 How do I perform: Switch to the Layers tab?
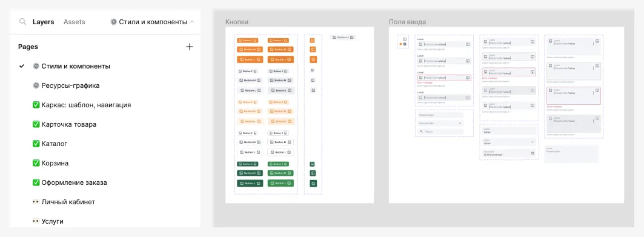point(44,22)
